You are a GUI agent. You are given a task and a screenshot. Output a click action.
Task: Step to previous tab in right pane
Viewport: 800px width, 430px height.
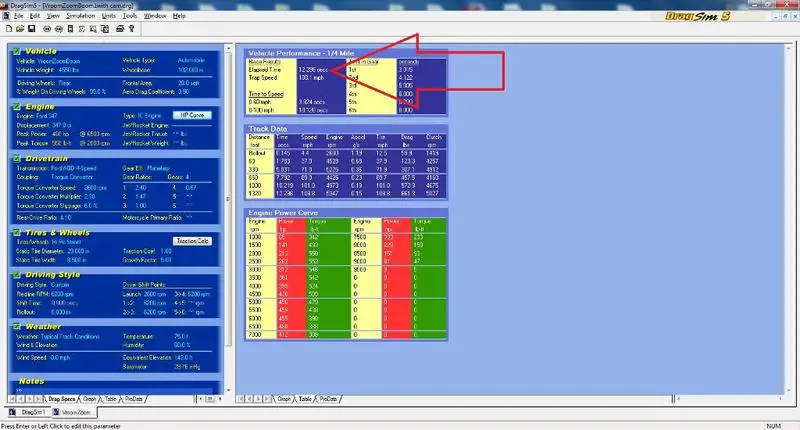click(249, 399)
